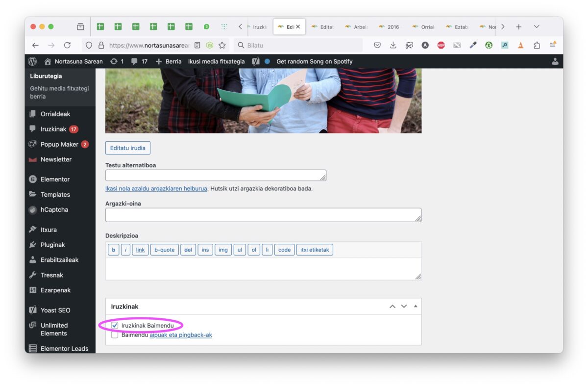
Task: Click the Testu alternatiboa input field
Action: pos(216,175)
